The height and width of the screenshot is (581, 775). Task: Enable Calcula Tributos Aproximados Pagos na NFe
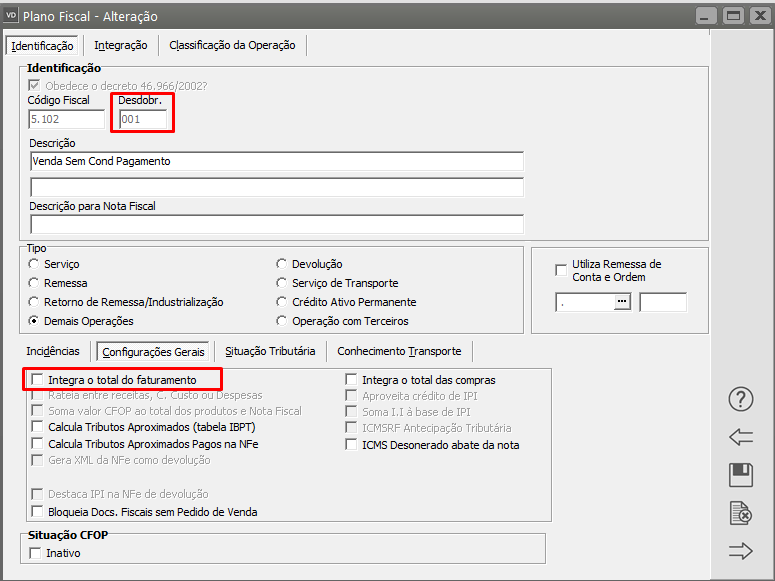pos(37,443)
